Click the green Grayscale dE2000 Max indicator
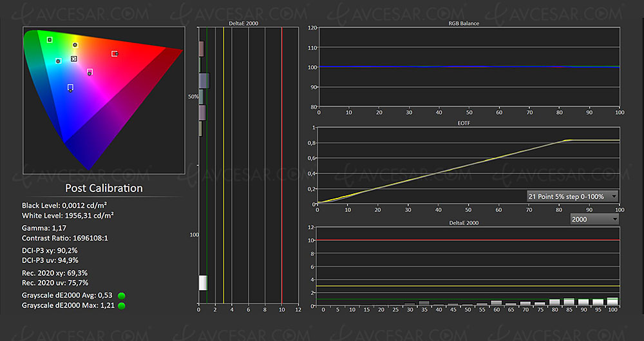 tap(121, 305)
